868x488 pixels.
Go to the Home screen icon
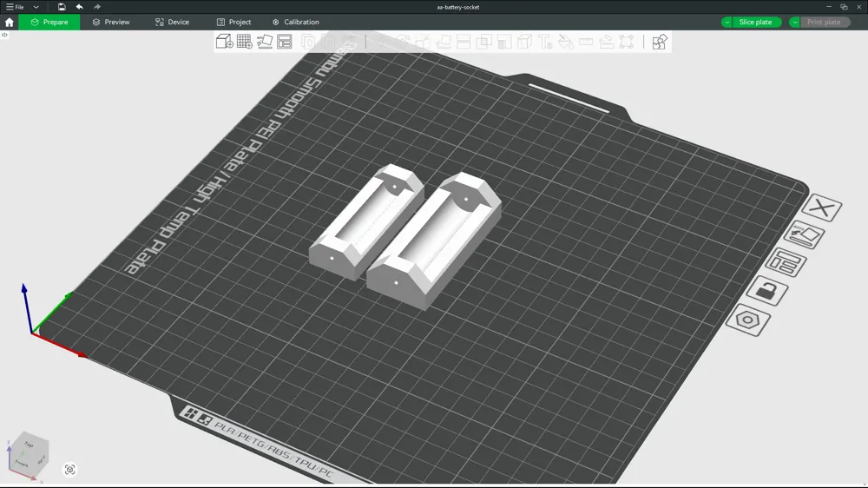pos(10,23)
